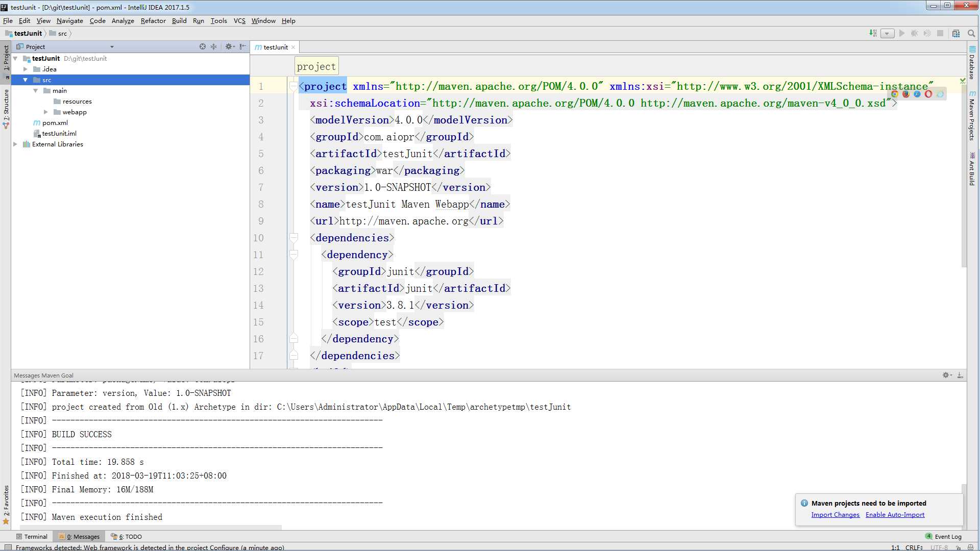The image size is (980, 551).
Task: Fold the dependency tag at line 11
Action: pyautogui.click(x=293, y=254)
